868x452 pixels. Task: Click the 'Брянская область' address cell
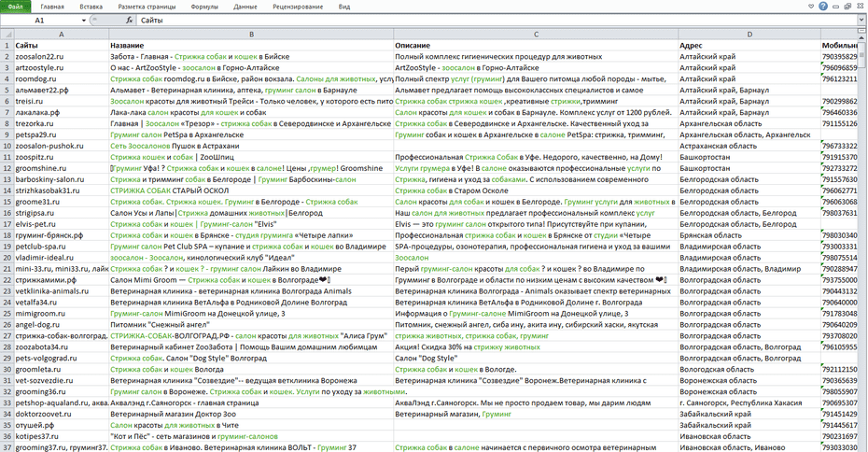point(749,235)
